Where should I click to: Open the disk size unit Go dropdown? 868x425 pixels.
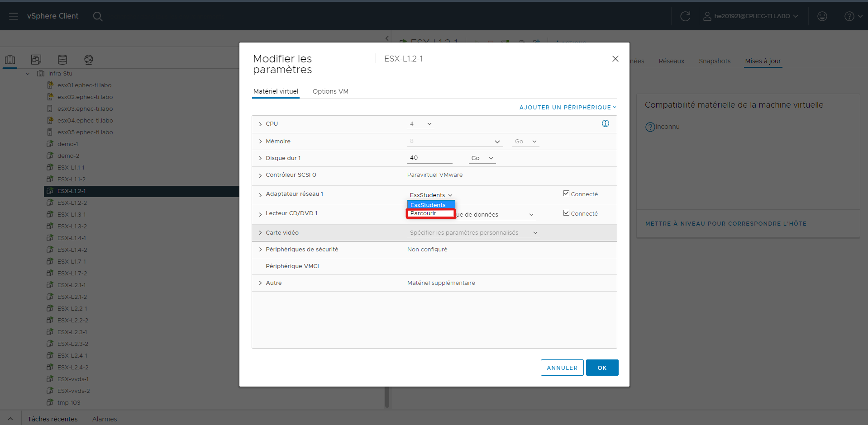point(482,158)
